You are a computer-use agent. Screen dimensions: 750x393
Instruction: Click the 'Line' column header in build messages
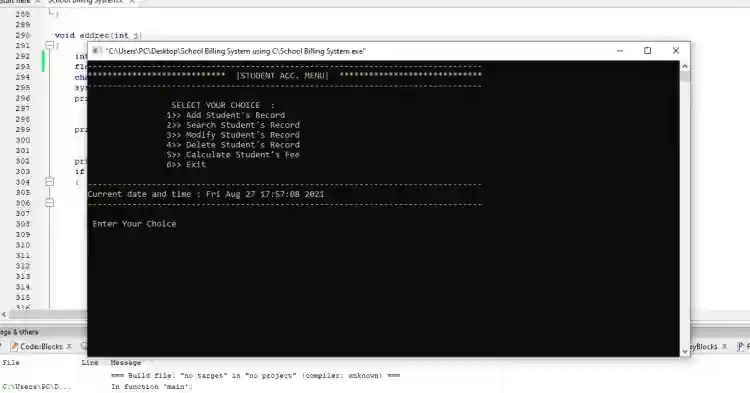click(x=90, y=362)
